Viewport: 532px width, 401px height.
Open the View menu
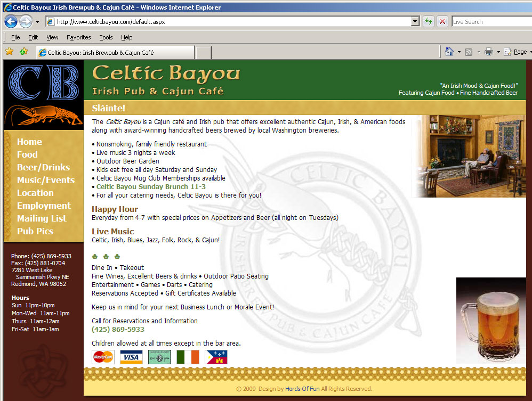pyautogui.click(x=52, y=37)
